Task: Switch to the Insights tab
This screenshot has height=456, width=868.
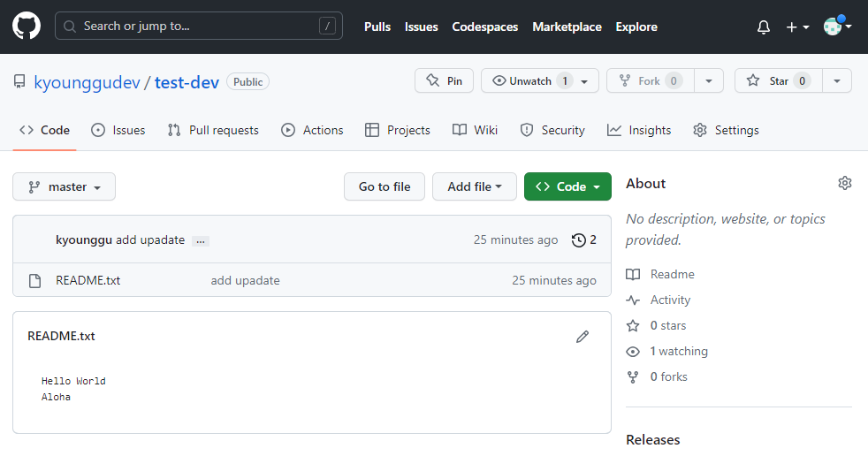Action: coord(639,130)
